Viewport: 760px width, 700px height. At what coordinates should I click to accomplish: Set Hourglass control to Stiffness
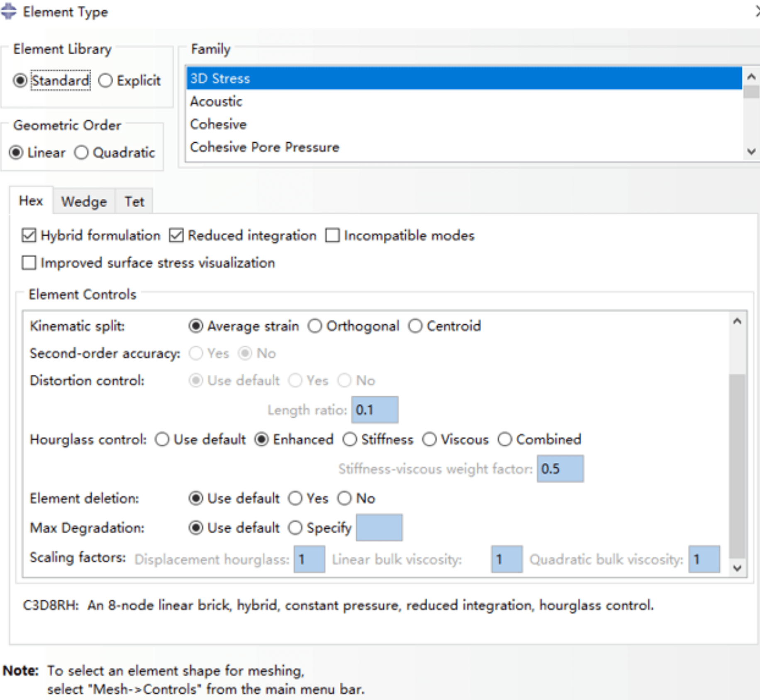tap(350, 440)
